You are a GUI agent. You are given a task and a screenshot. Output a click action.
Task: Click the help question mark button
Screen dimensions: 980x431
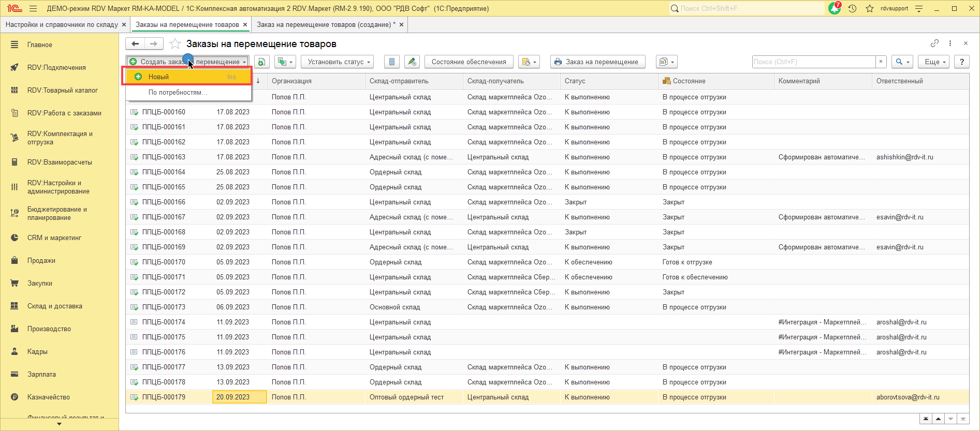(x=961, y=62)
